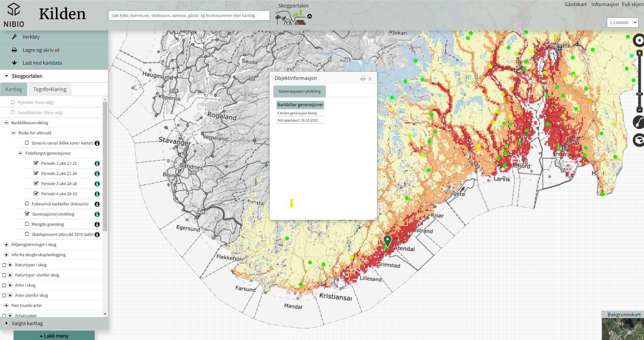Show info for Periode 1 uke 17-21

(97, 163)
